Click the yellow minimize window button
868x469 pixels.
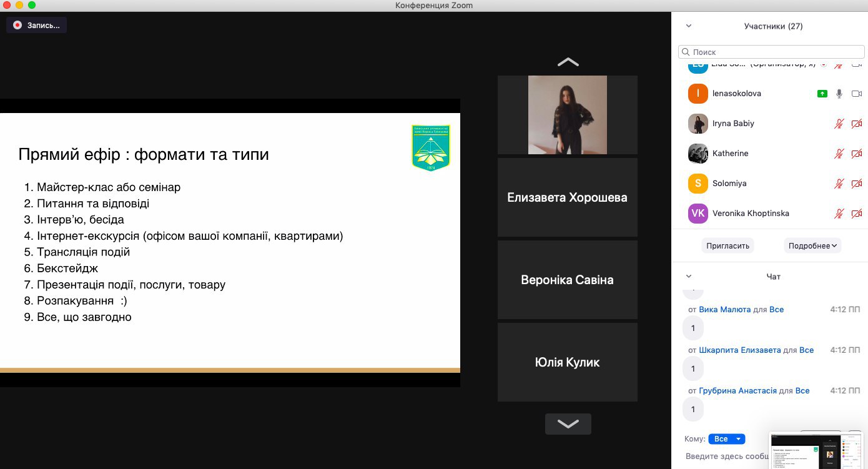(19, 5)
